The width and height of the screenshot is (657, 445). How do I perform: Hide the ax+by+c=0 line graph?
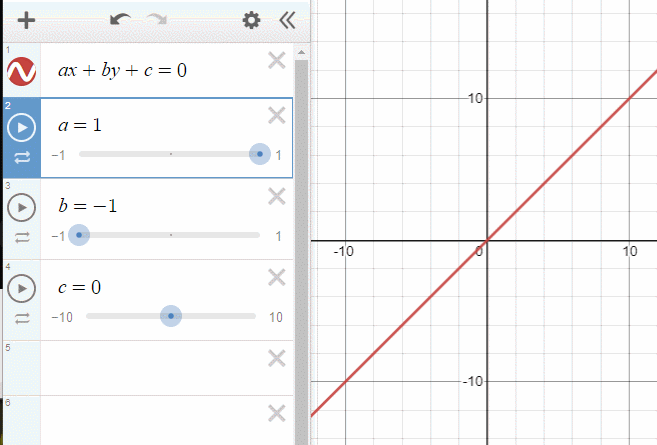21,71
